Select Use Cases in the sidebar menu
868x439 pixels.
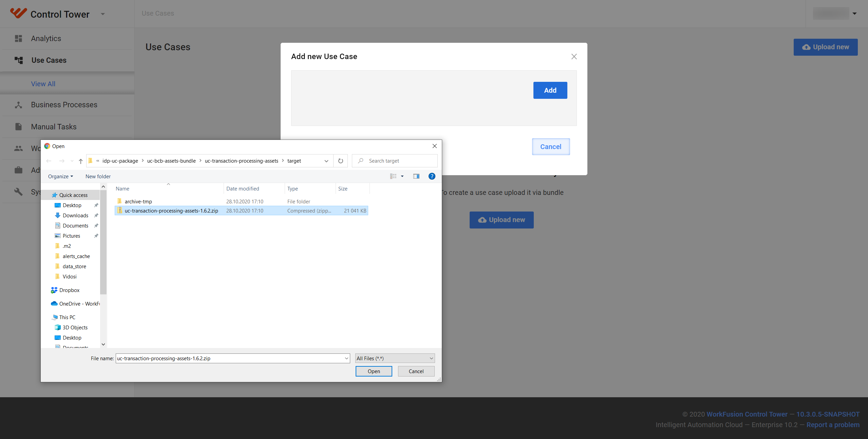pos(49,60)
